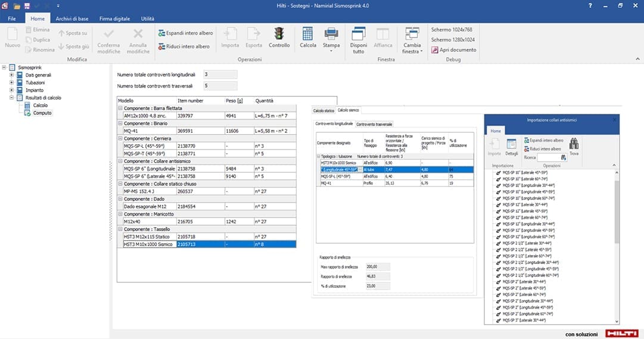
Task: Select Schermo 1280x1024
Action: coord(453,40)
